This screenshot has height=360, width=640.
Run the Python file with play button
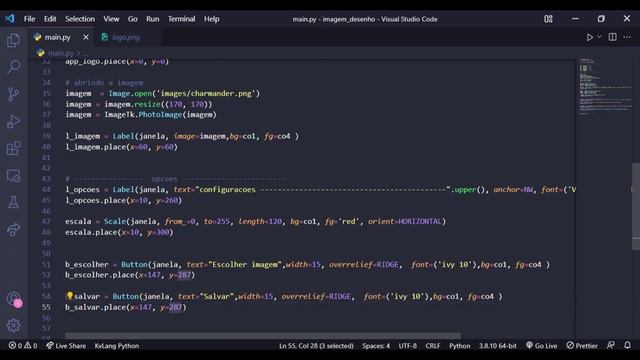point(589,37)
